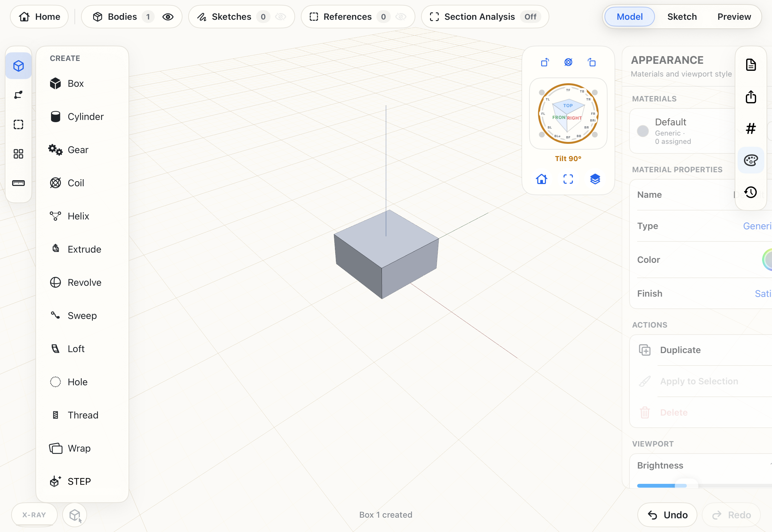Select the Wrap tool

(x=82, y=448)
